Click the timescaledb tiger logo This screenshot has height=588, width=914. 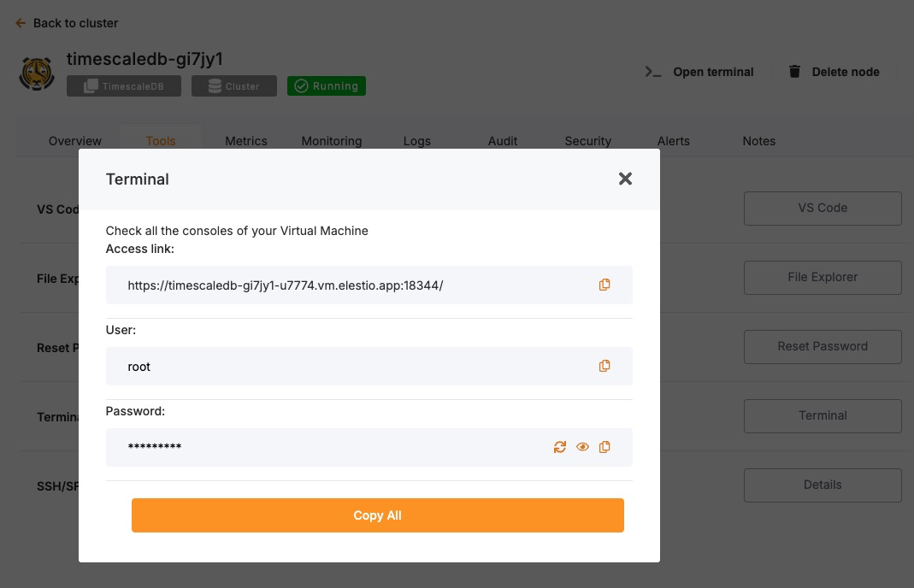pyautogui.click(x=37, y=73)
